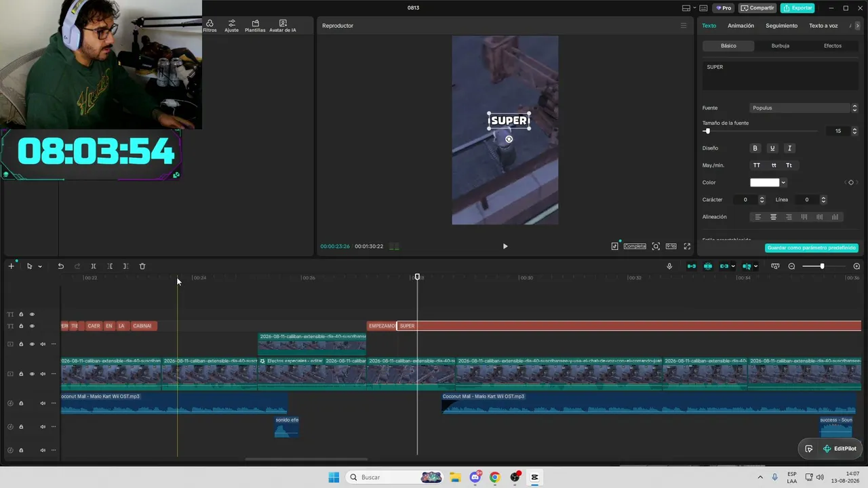Toggle visibility of the CAER text track
The width and height of the screenshot is (868, 488).
tap(31, 326)
